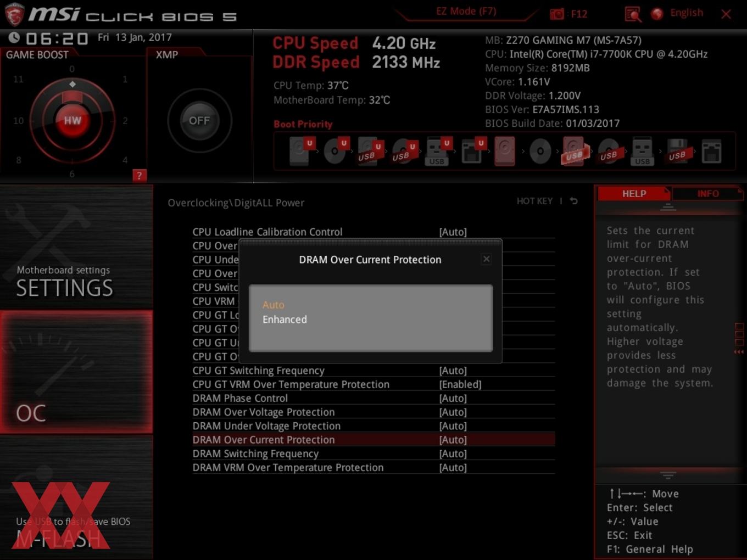Viewport: 747px width, 560px height.
Task: Click the CPU Speed 4.20 GHz readout
Action: pos(354,43)
